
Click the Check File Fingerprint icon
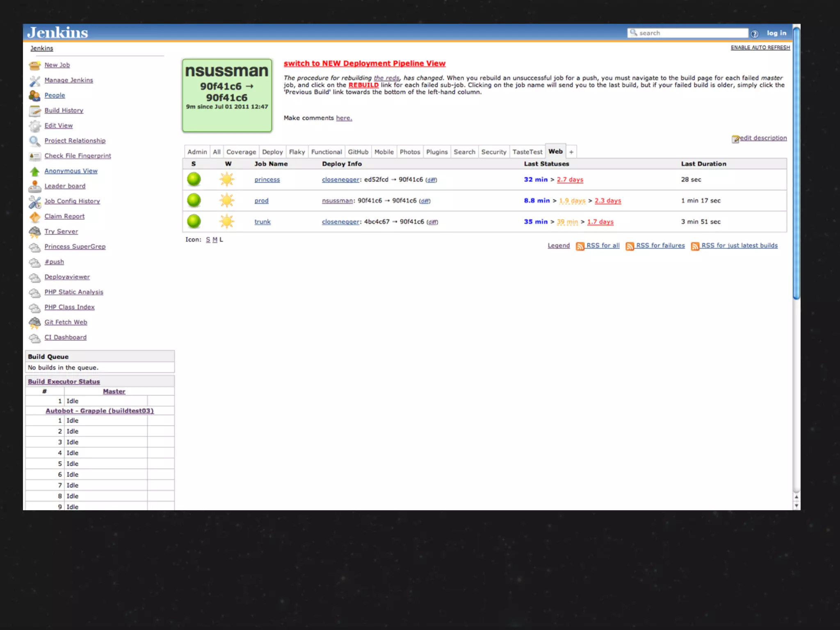coord(35,156)
